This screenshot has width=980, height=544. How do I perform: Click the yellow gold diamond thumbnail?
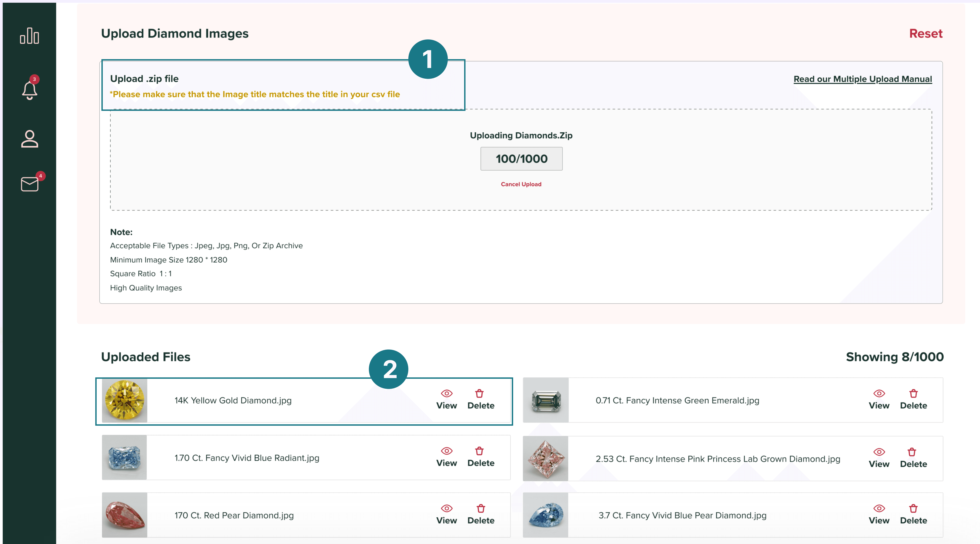click(124, 401)
